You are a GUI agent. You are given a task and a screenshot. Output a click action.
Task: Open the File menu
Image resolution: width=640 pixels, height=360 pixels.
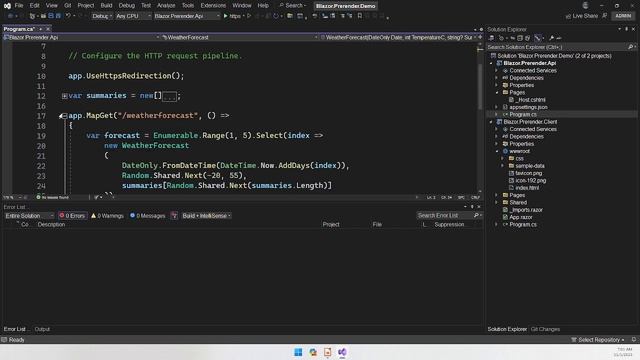[x=19, y=6]
